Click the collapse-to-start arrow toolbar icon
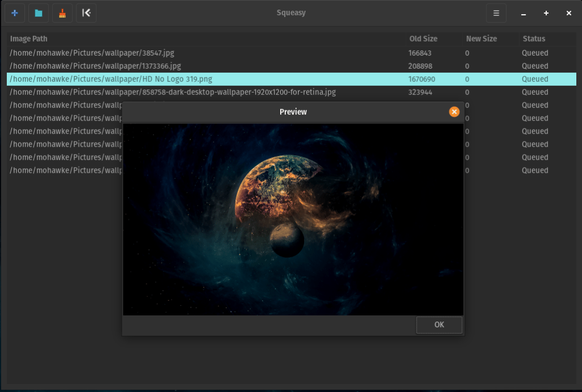This screenshot has width=582, height=392. point(86,13)
